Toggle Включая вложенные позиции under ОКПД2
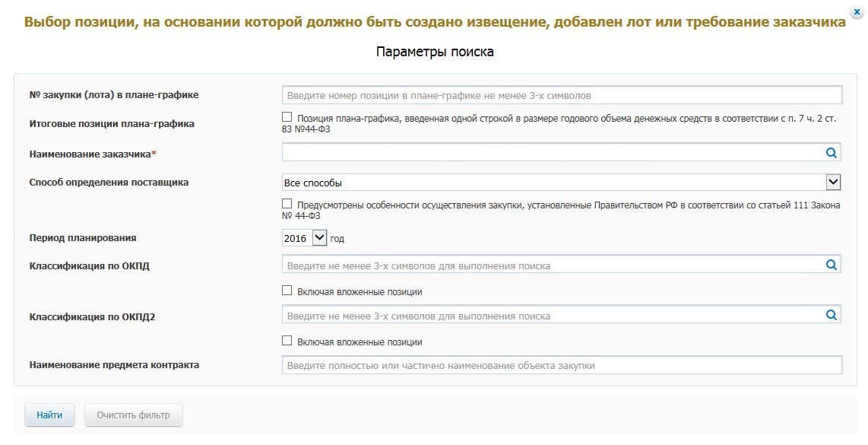Viewport: 868px width, 445px height. (x=287, y=341)
